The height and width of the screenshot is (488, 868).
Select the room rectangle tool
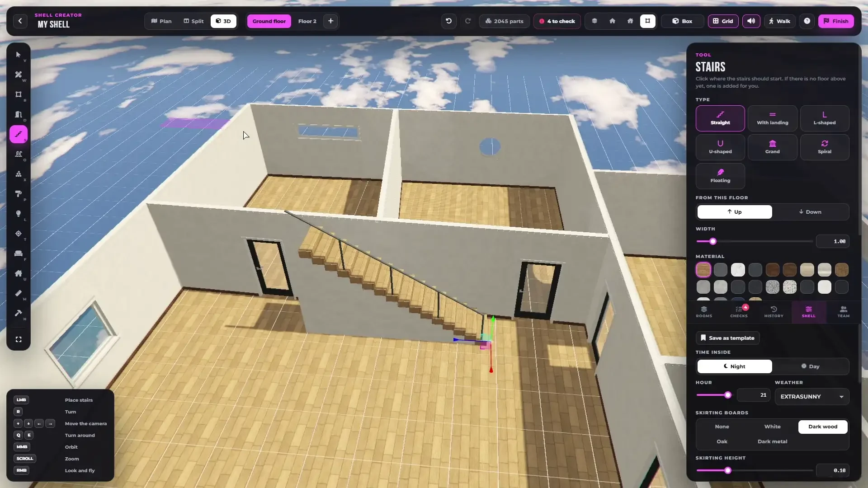[19, 94]
